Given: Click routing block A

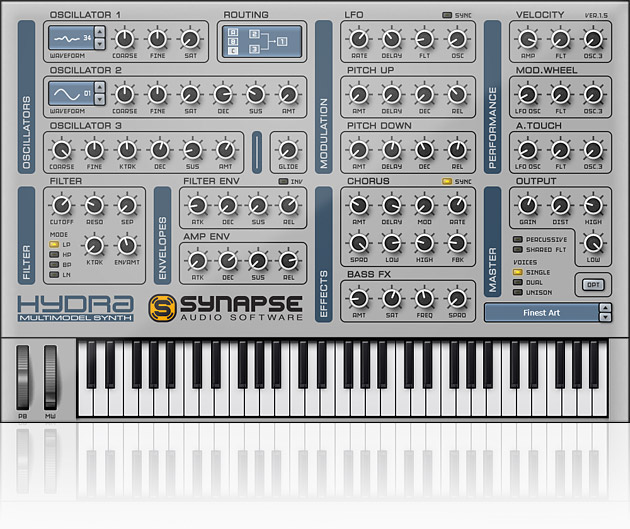Looking at the screenshot, I should (x=233, y=32).
